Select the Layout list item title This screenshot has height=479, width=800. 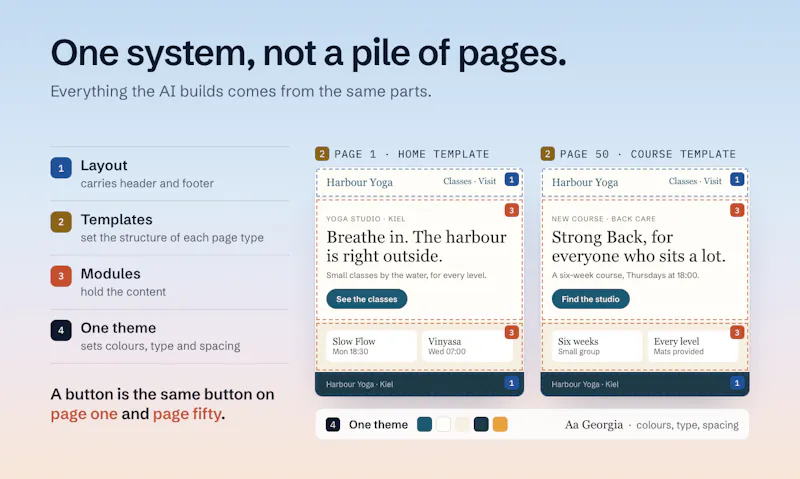pyautogui.click(x=104, y=165)
